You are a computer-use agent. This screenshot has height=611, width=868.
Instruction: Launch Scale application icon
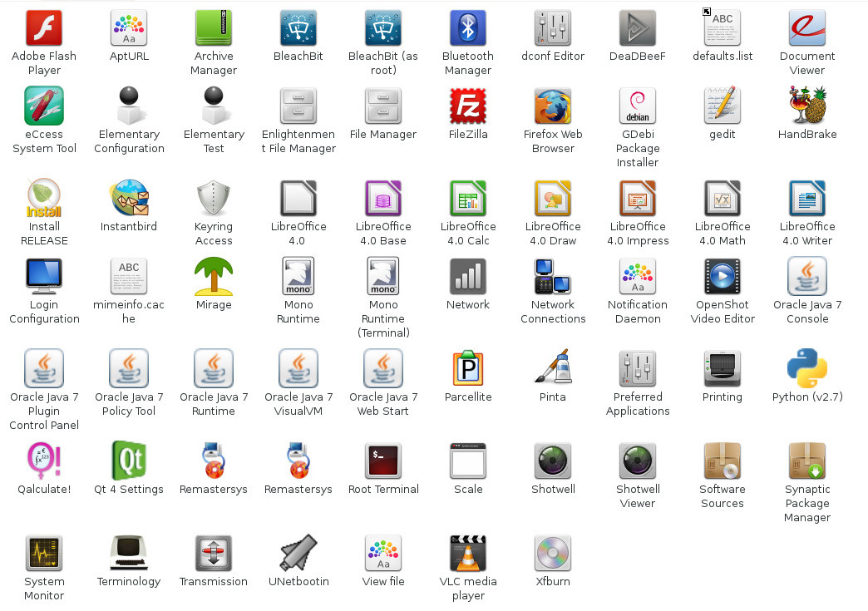point(468,461)
